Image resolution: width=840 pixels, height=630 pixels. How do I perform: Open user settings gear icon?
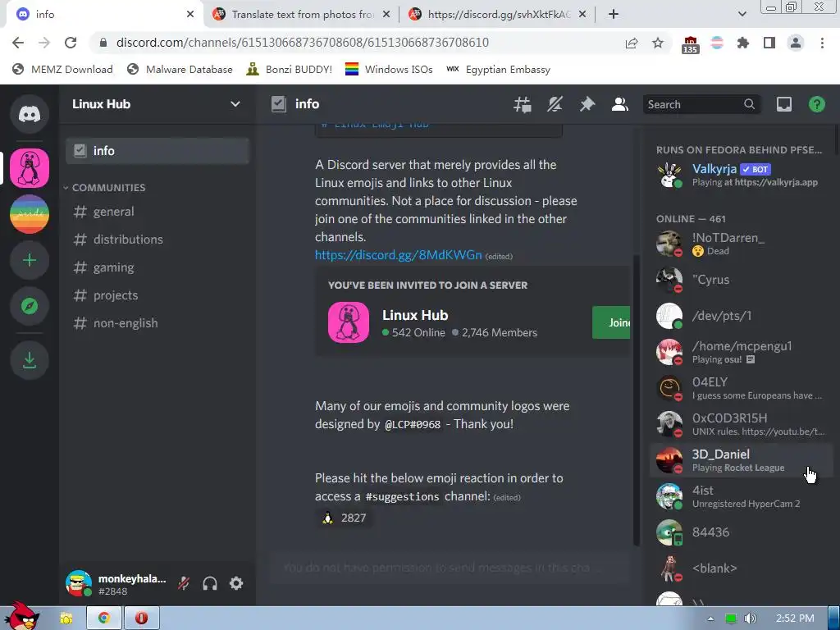(236, 583)
